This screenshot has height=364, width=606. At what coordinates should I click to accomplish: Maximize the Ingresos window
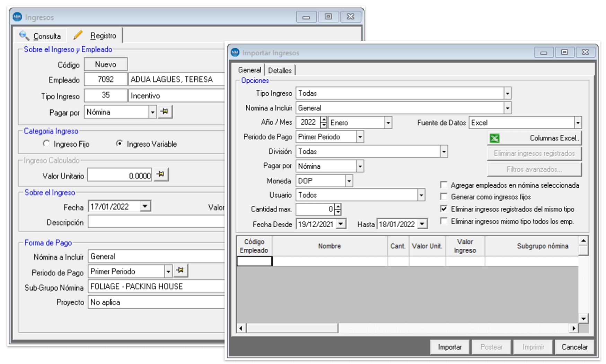click(328, 17)
